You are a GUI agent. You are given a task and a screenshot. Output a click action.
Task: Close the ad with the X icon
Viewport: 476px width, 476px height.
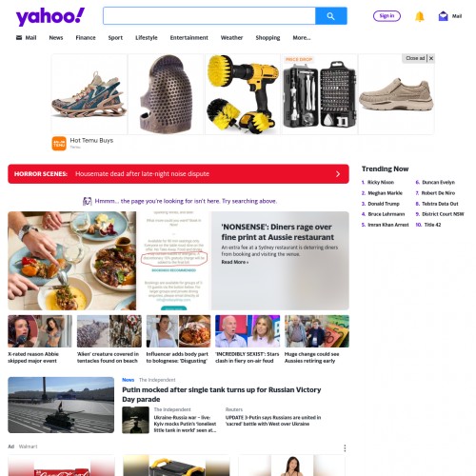(x=431, y=58)
